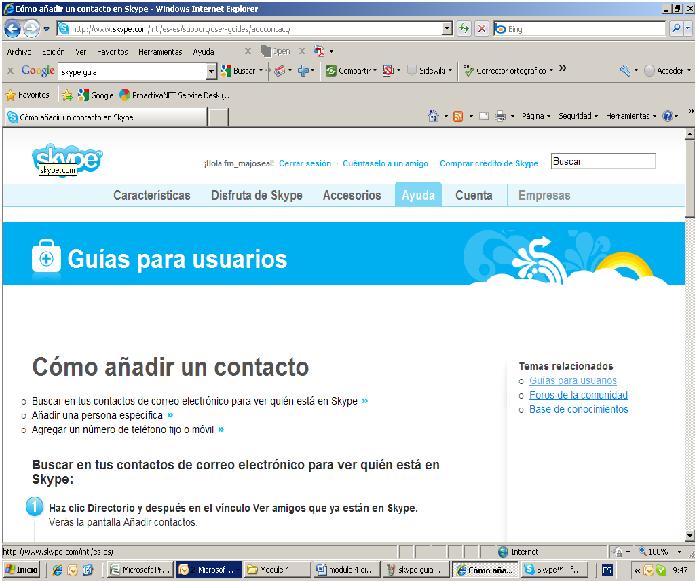The image size is (695, 581).
Task: Open the Accesorios navigation tab
Action: click(x=352, y=195)
